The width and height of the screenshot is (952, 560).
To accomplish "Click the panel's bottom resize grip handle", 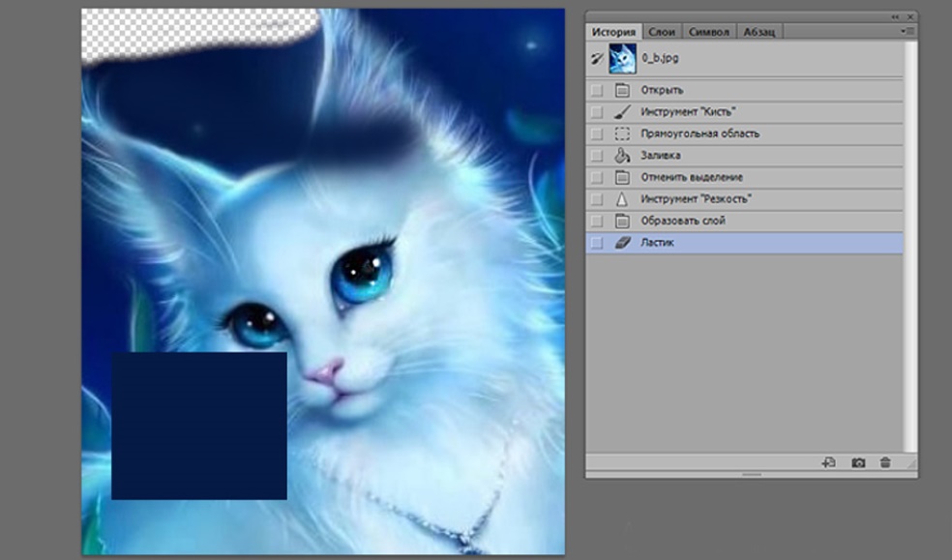I will tap(751, 475).
